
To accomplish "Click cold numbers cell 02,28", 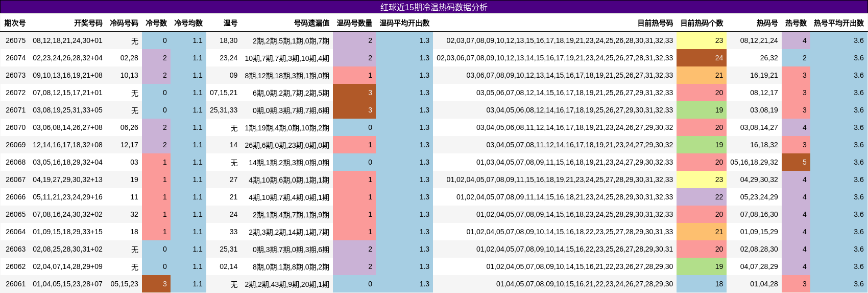I will [129, 58].
